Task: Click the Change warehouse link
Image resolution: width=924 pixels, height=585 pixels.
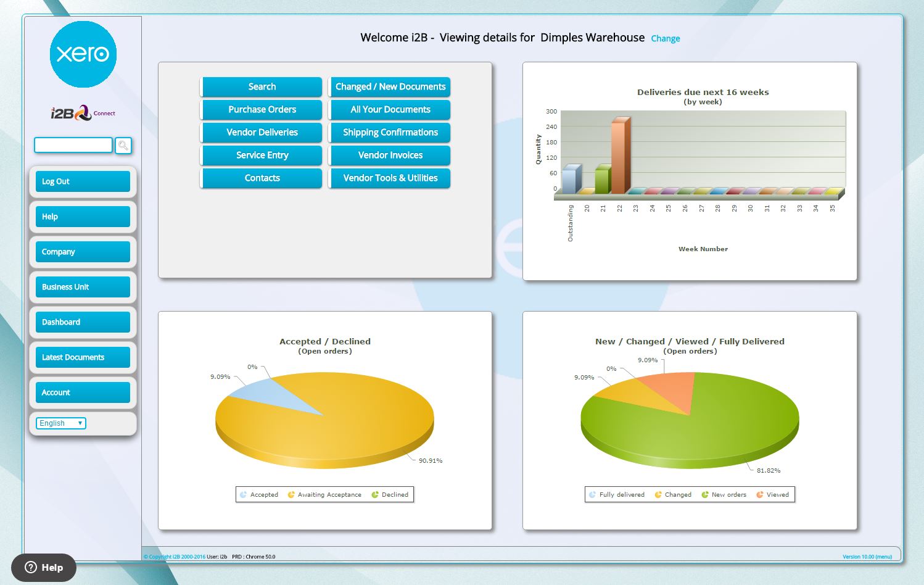Action: (665, 39)
